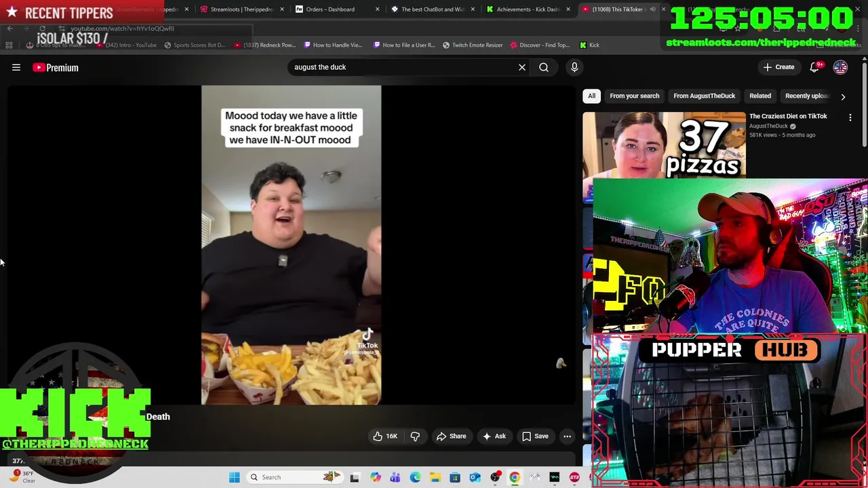Image resolution: width=868 pixels, height=488 pixels.
Task: Switch to Google Chrome on the taskbar
Action: click(515, 477)
